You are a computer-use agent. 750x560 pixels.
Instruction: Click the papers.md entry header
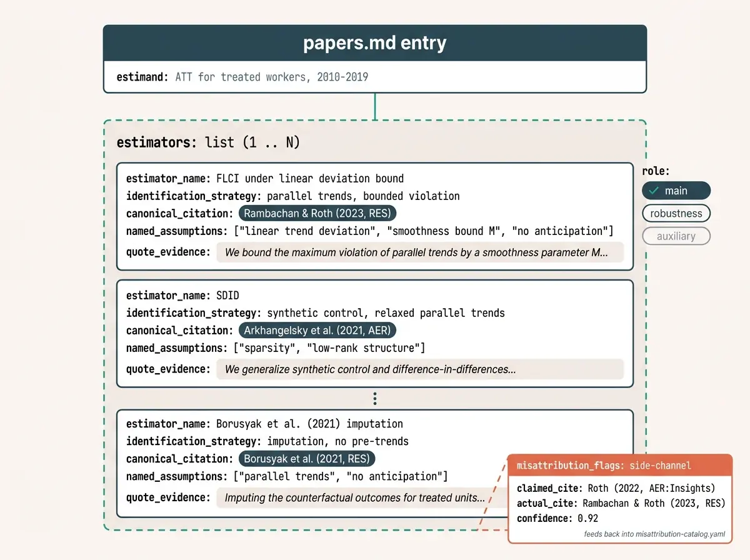coord(375,43)
